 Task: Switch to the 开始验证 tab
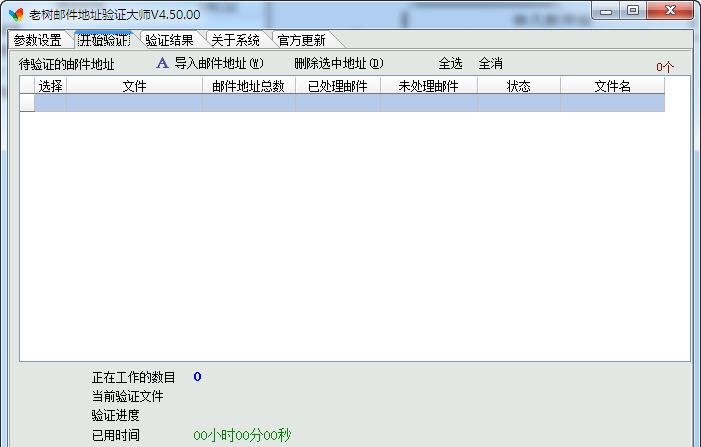[x=104, y=40]
